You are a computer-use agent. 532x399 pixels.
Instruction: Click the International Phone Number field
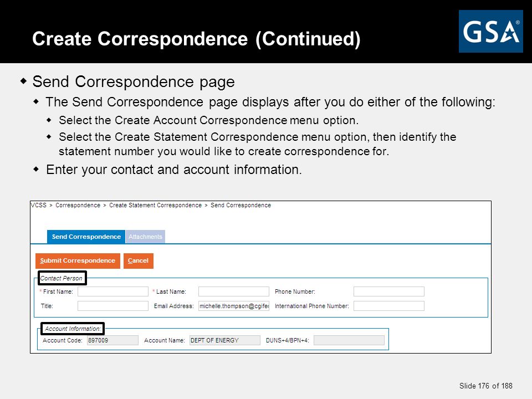pyautogui.click(x=389, y=306)
